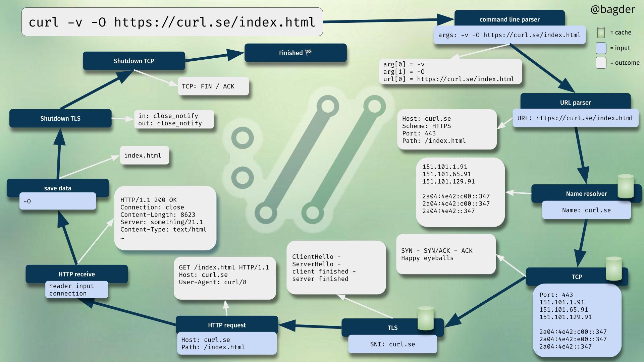The image size is (644, 362).
Task: Click the curl command text at top
Action: pyautogui.click(x=172, y=22)
